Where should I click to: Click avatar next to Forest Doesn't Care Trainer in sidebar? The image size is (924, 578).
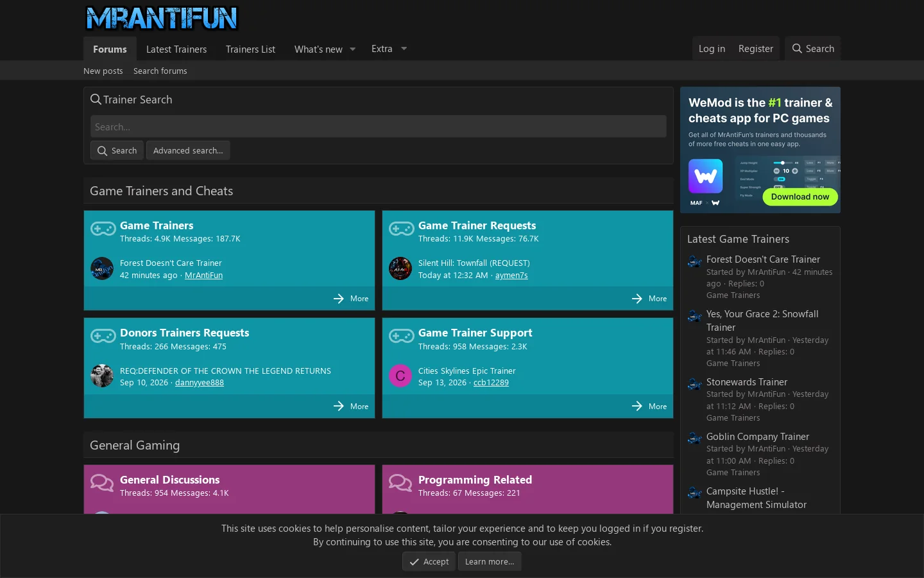click(694, 261)
